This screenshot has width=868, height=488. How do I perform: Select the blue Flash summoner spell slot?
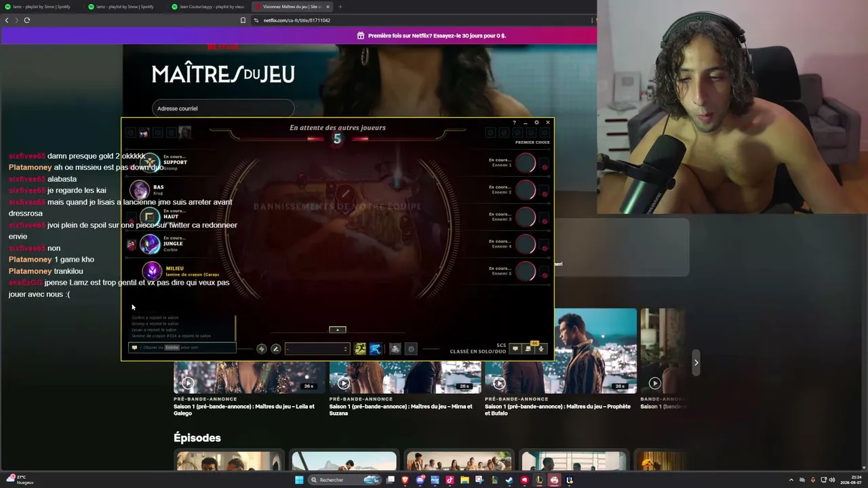click(x=375, y=349)
